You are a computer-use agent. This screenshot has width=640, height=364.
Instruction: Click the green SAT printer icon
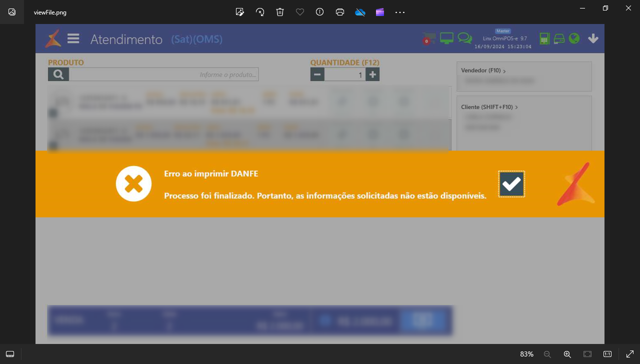coord(559,38)
